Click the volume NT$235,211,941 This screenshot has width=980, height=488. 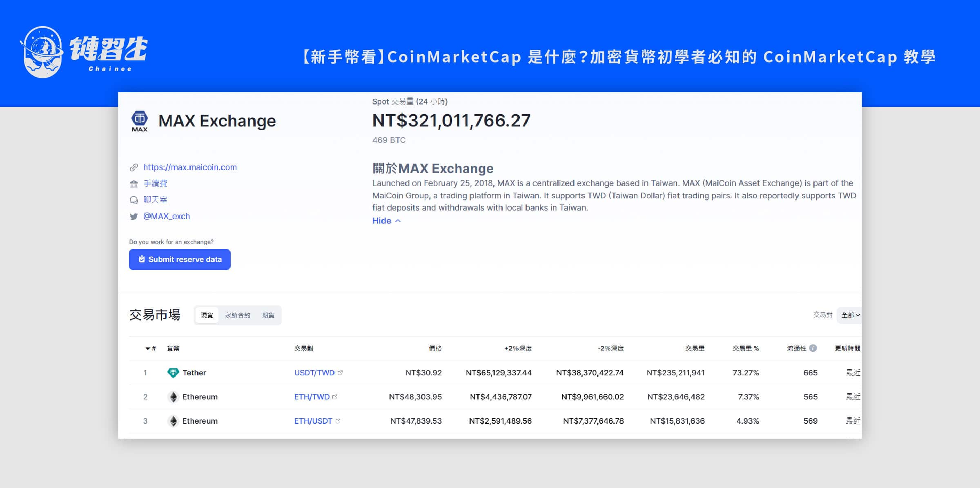(x=676, y=373)
